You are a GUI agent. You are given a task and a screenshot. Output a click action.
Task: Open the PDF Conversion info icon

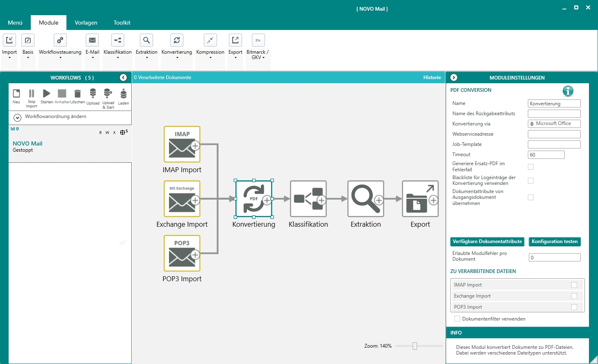point(568,91)
